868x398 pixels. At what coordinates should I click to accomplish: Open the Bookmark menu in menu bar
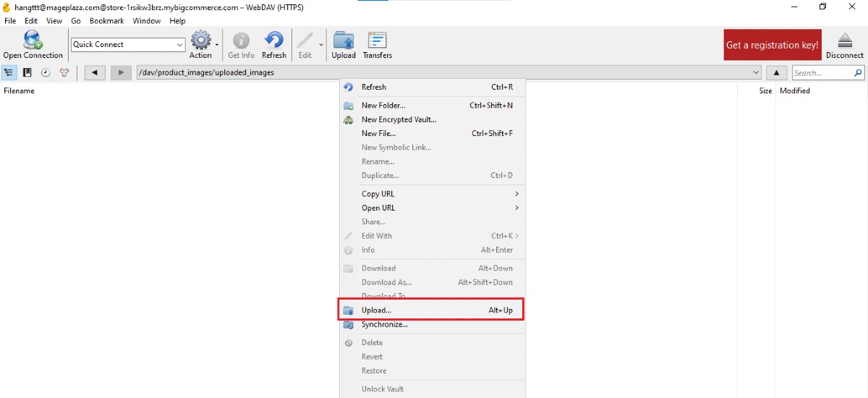107,21
